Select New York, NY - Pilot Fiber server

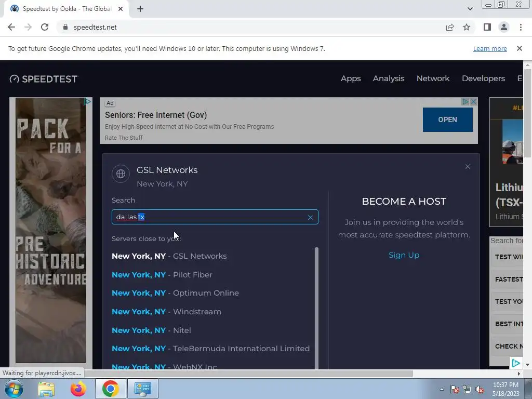click(162, 275)
